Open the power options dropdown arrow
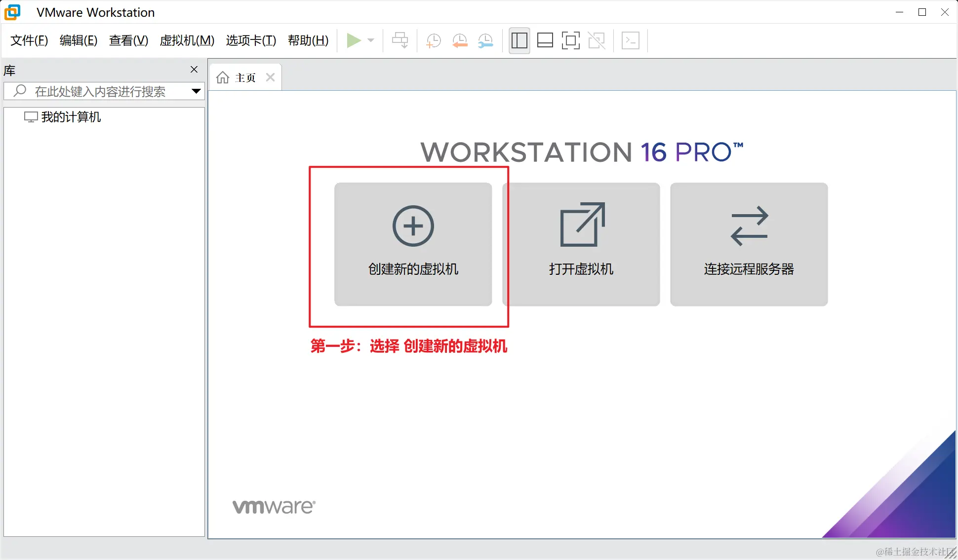The width and height of the screenshot is (958, 560). coord(371,40)
